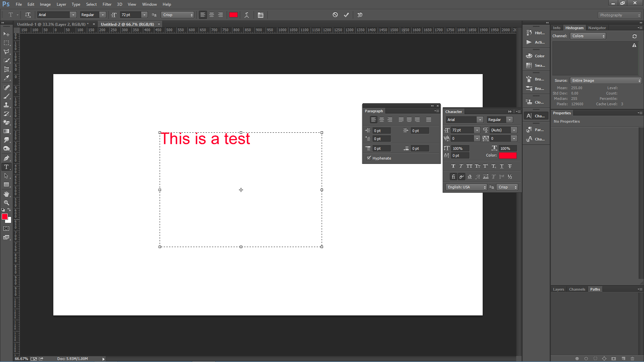The width and height of the screenshot is (644, 362).
Task: Select the Path Selection tool
Action: click(x=6, y=176)
